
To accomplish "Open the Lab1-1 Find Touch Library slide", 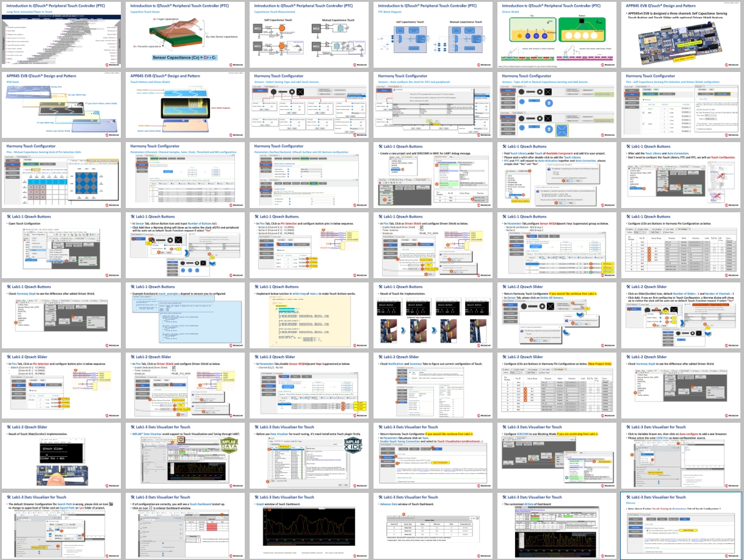I will tap(557, 176).
